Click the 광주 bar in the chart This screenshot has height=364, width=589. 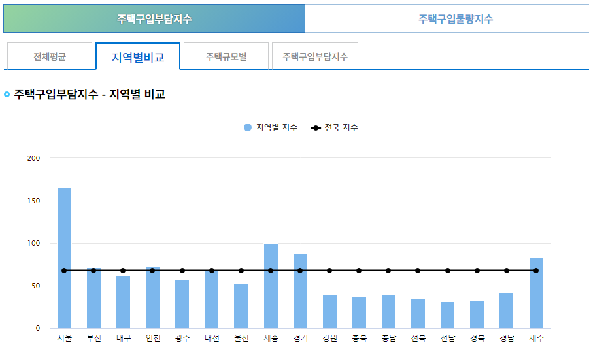tap(182, 305)
